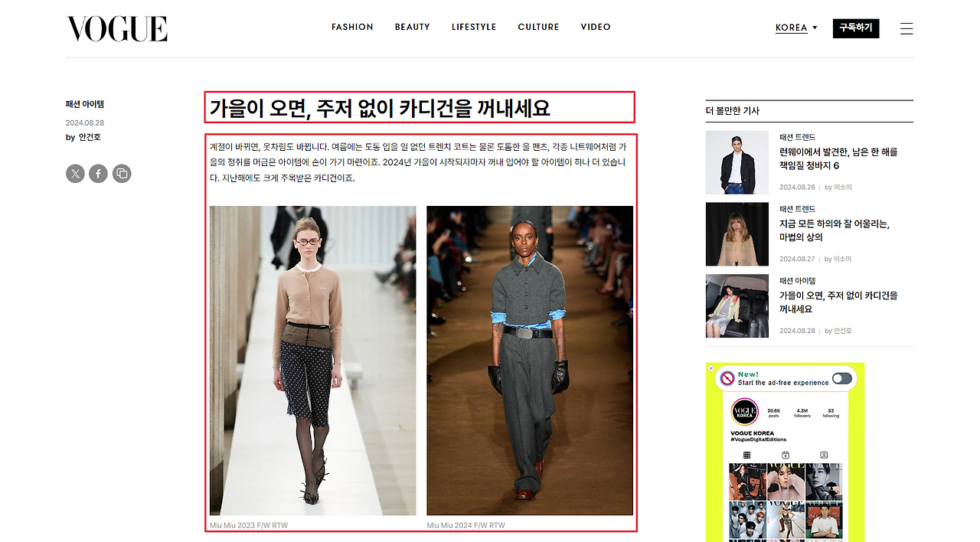Click the 패션 아이템 tag in sidebar
The width and height of the screenshot is (980, 542).
(x=798, y=281)
